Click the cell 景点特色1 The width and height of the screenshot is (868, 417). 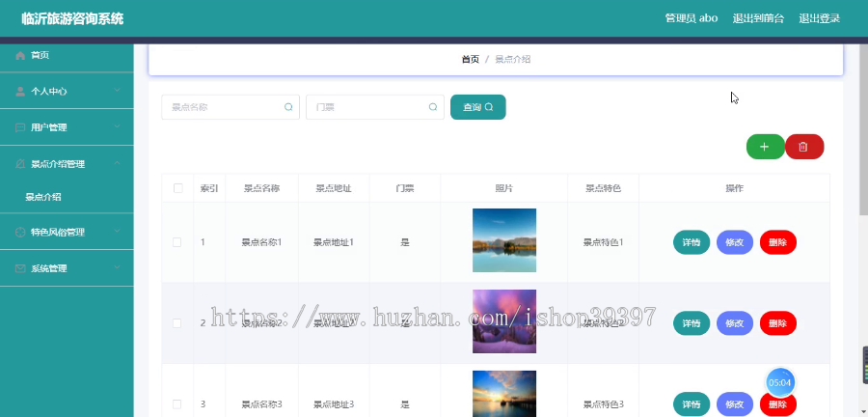pyautogui.click(x=604, y=242)
